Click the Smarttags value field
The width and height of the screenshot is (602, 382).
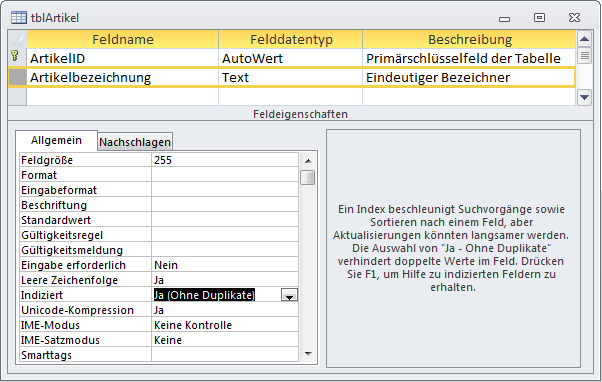pyautogui.click(x=225, y=355)
